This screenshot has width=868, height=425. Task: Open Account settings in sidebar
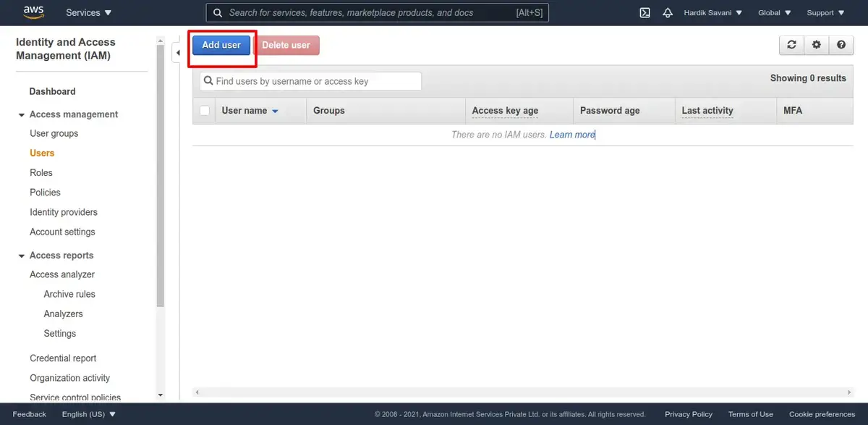click(x=62, y=232)
